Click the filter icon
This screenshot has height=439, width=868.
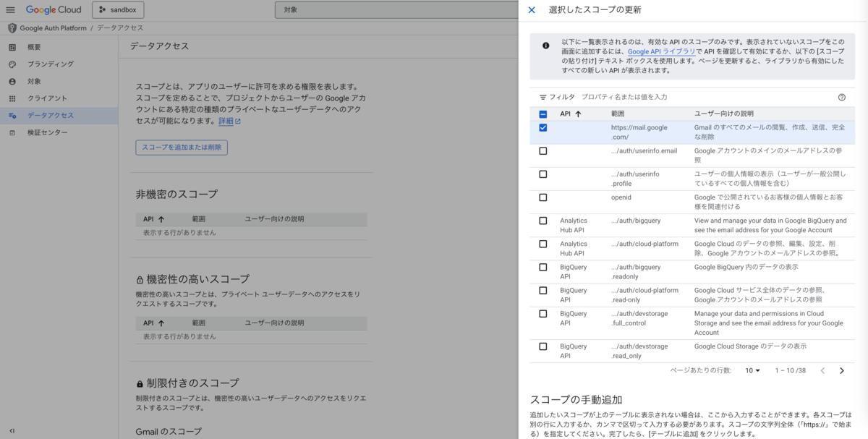coord(542,97)
